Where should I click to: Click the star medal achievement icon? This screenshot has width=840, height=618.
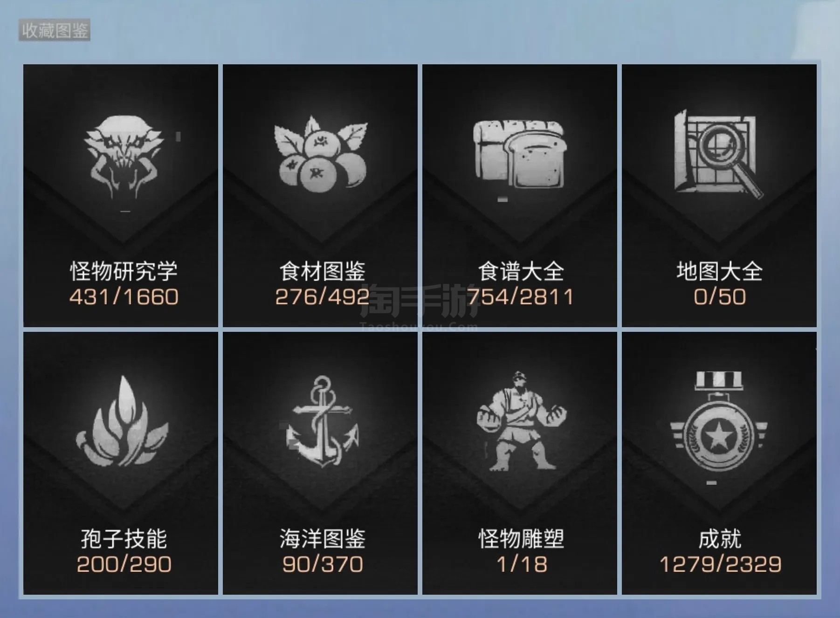718,420
